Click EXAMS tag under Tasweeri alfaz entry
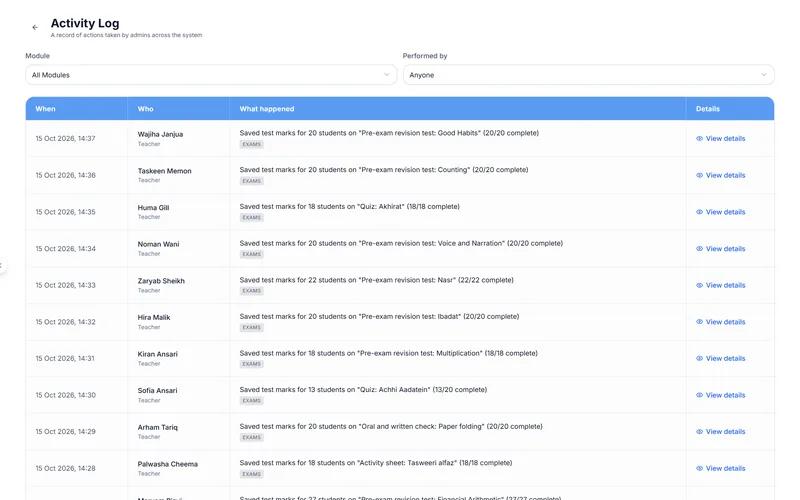The height and width of the screenshot is (500, 800). point(252,474)
